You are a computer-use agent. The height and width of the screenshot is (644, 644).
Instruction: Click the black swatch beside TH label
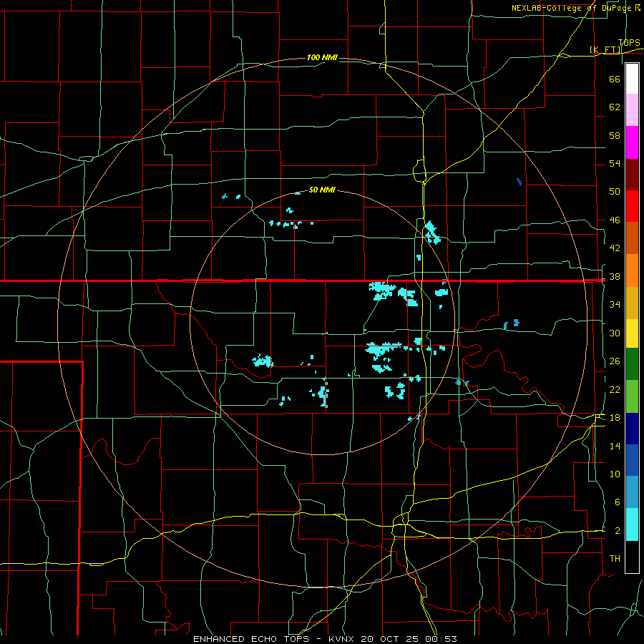632,557
